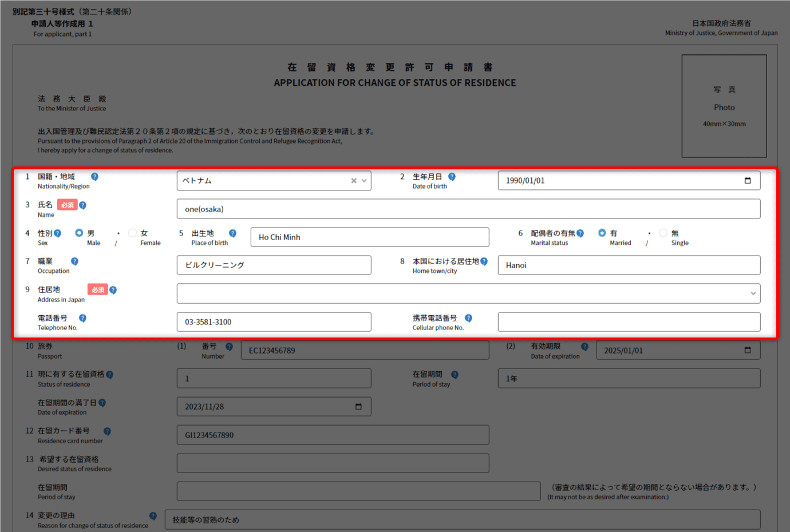Image resolution: width=790 pixels, height=532 pixels.
Task: Open the calendar picker for Date of birth
Action: 747,181
